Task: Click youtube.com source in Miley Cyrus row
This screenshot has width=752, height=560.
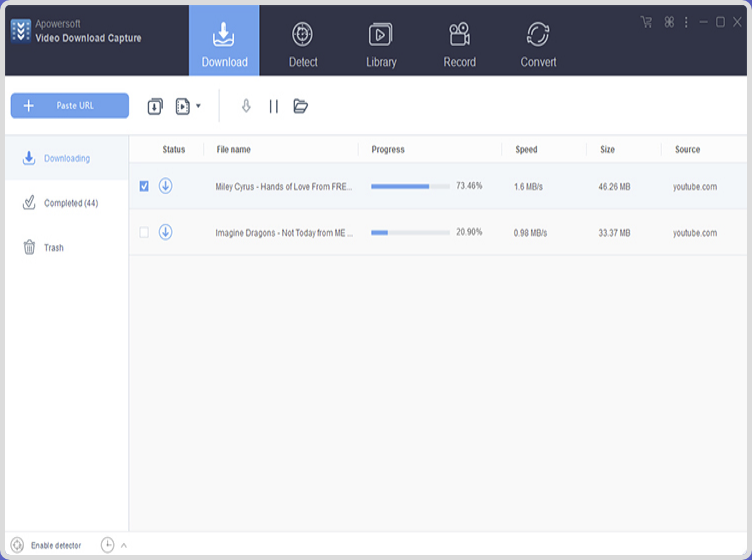Action: click(x=695, y=187)
